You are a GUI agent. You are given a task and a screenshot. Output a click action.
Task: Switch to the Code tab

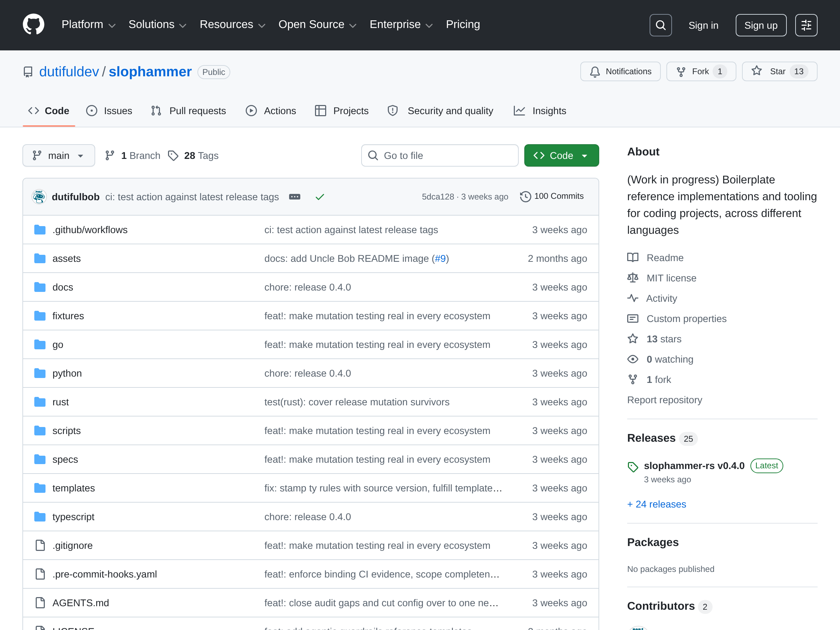[x=49, y=111]
